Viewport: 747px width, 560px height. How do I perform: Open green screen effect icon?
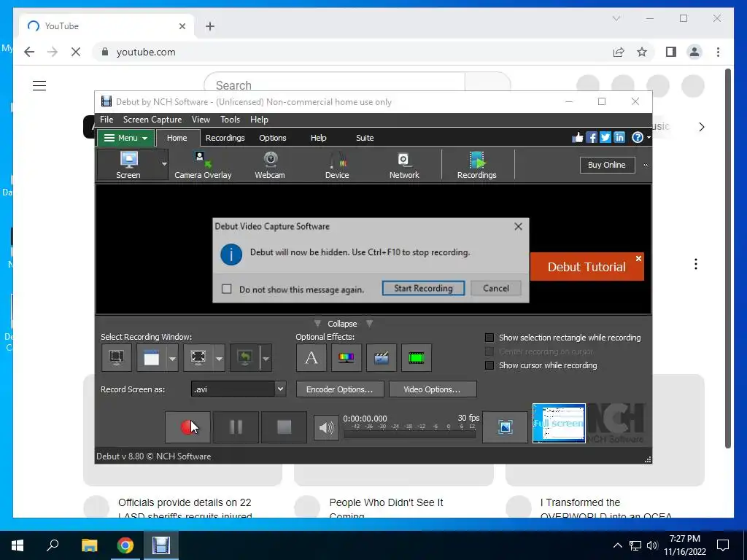[x=417, y=357]
